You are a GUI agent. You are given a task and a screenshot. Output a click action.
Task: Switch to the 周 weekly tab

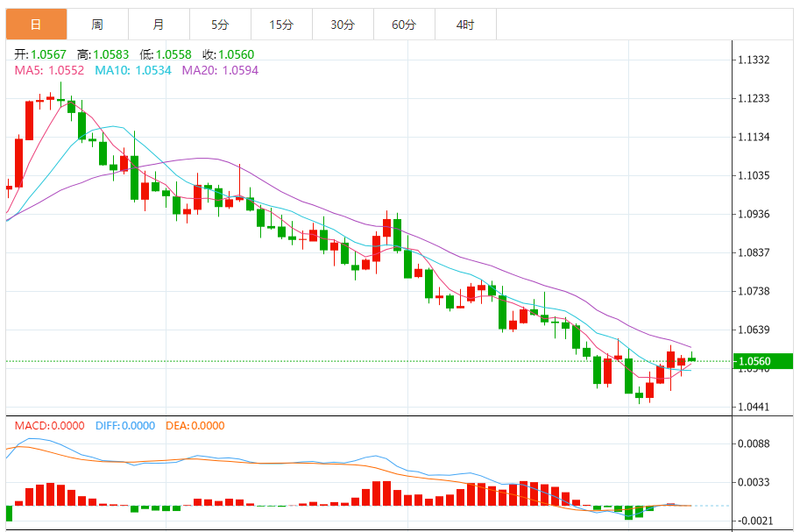[x=97, y=25]
